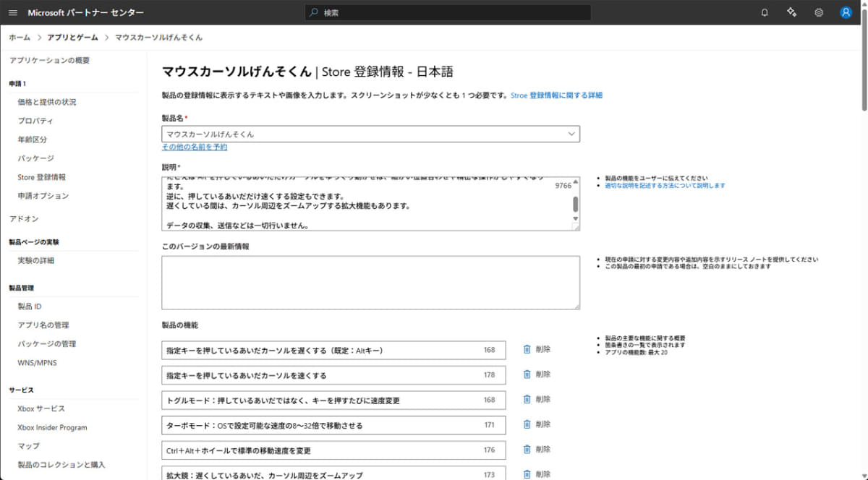Click the 申請 1 sidebar heading

(17, 84)
